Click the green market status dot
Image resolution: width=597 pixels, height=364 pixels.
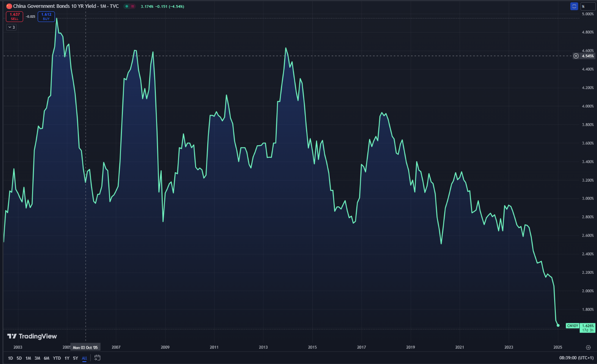pyautogui.click(x=127, y=6)
